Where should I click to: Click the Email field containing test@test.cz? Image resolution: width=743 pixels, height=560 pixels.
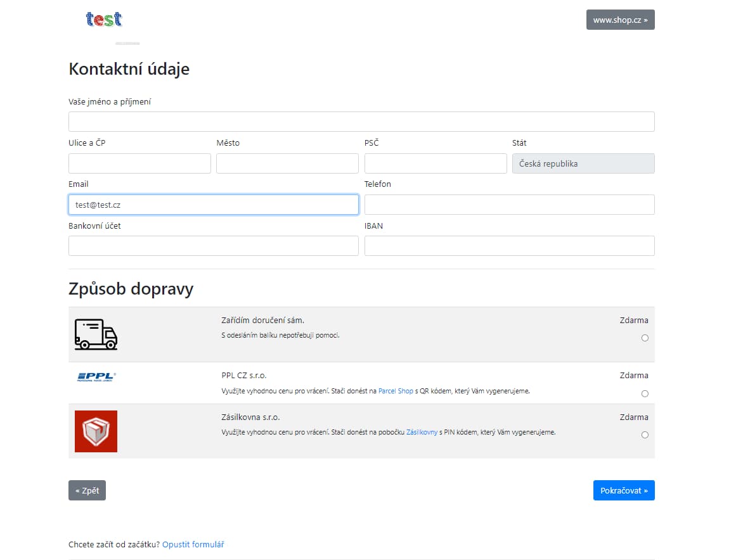[213, 205]
